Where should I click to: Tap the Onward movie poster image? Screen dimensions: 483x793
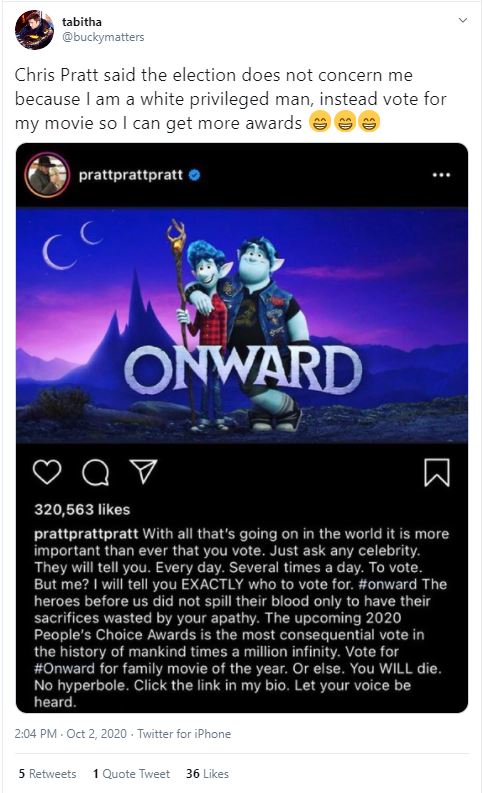coord(242,325)
